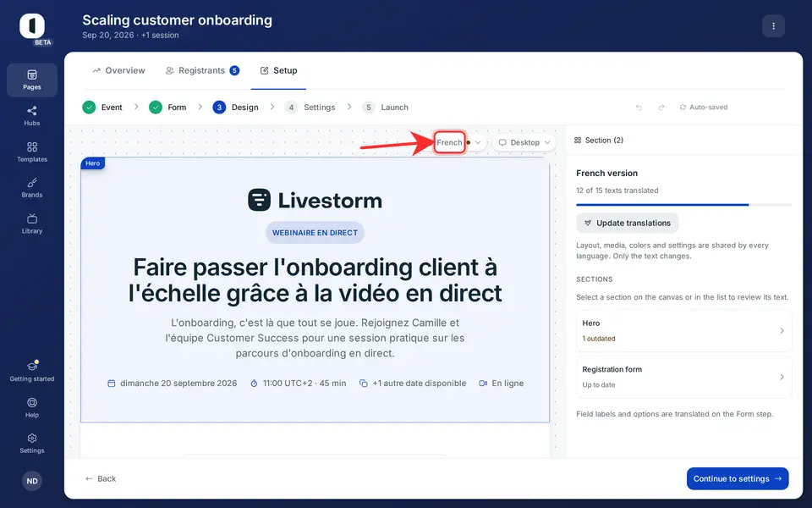Open the Library sidebar item
This screenshot has height=508, width=812.
tap(32, 224)
